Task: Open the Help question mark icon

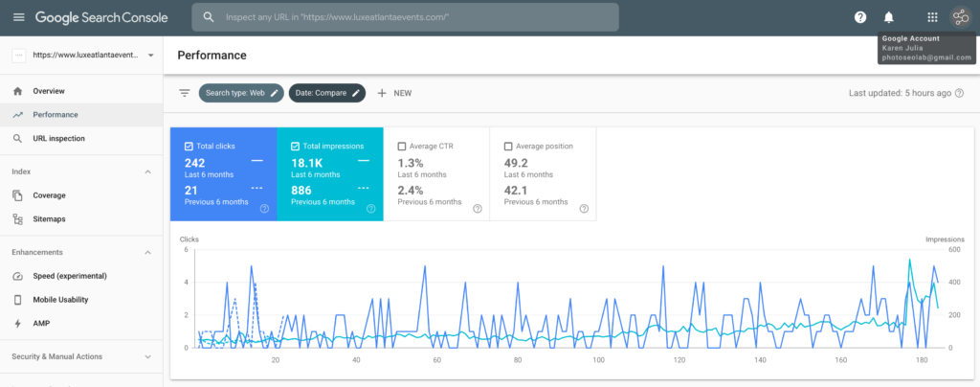Action: 860,17
